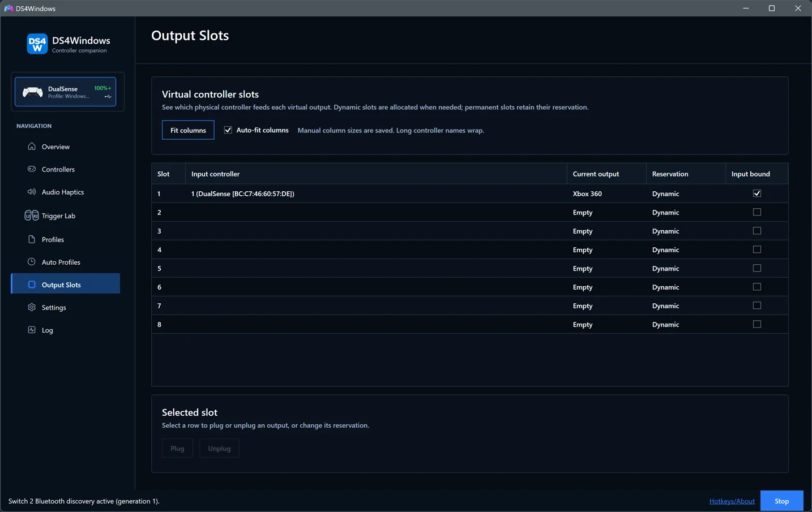Sort by Input controller column header
This screenshot has height=512, width=812.
pos(376,174)
